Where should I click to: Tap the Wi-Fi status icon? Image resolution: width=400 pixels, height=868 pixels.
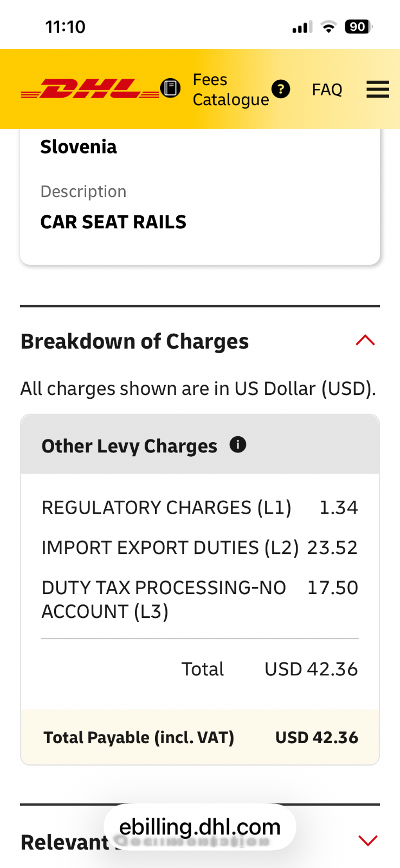pyautogui.click(x=328, y=27)
